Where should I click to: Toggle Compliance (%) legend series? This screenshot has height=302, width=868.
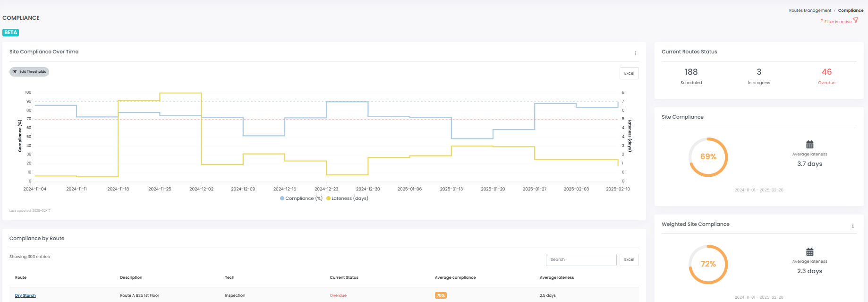(301, 198)
